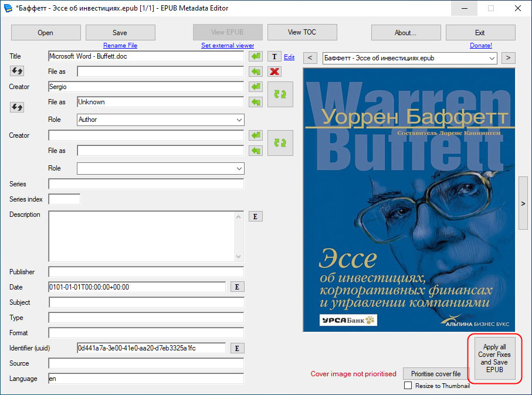The image size is (532, 395).
Task: Click the T title-case button
Action: (x=275, y=57)
